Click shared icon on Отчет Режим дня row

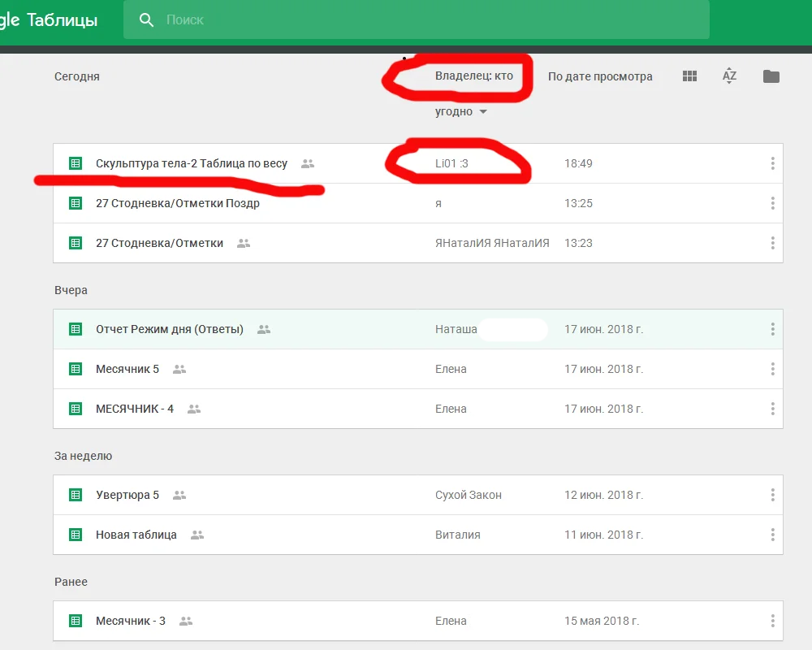(264, 329)
